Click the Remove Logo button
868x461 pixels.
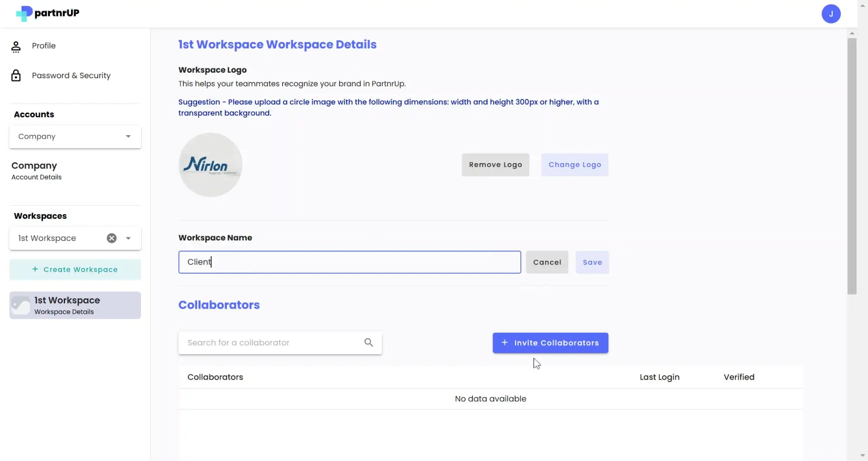(495, 165)
